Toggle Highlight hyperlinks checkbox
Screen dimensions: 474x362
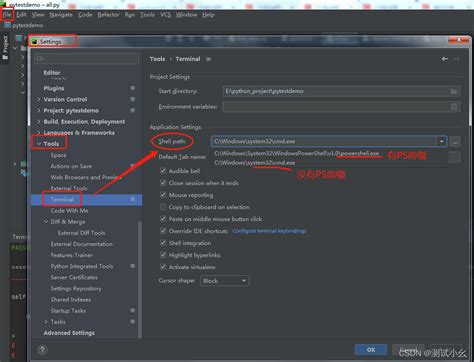163,255
